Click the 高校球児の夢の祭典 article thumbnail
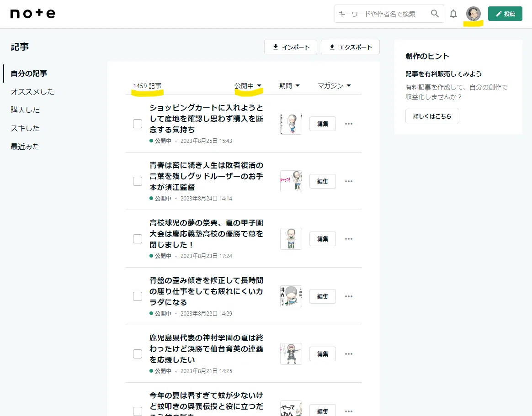The height and width of the screenshot is (416, 532). (291, 239)
